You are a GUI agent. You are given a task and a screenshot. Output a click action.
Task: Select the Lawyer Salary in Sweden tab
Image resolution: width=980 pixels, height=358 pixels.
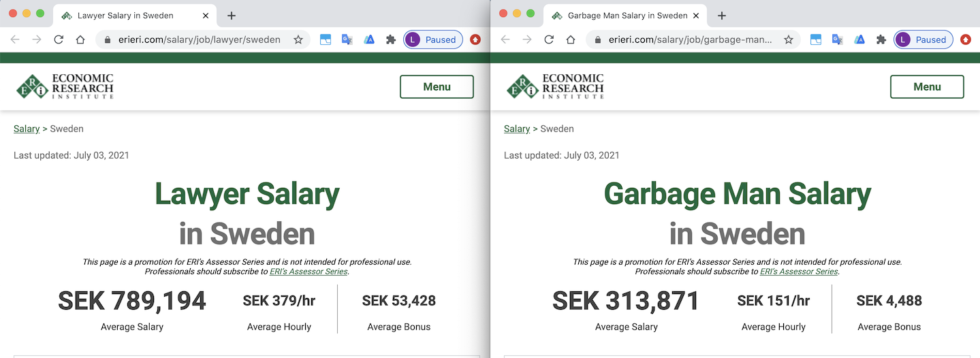pyautogui.click(x=125, y=16)
